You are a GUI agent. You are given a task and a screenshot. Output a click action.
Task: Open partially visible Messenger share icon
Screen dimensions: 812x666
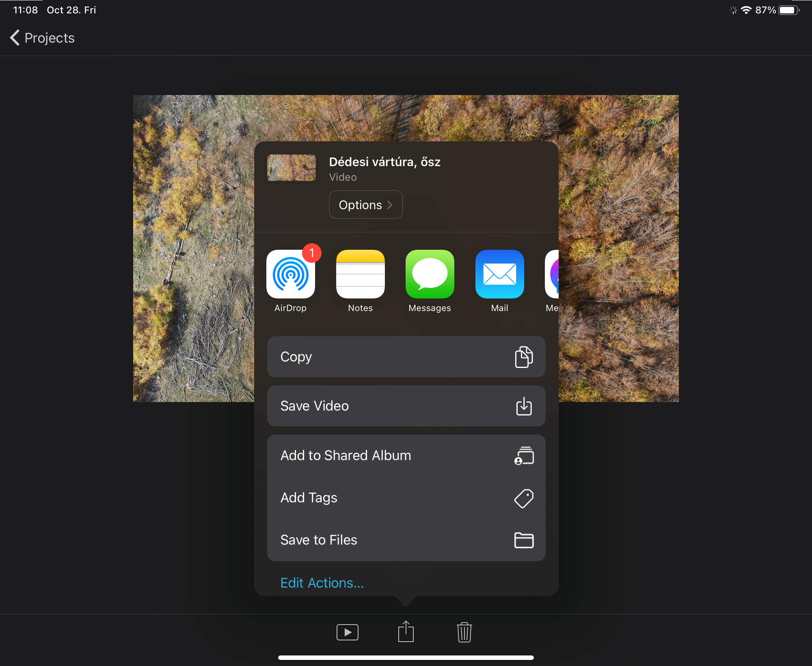(x=552, y=274)
